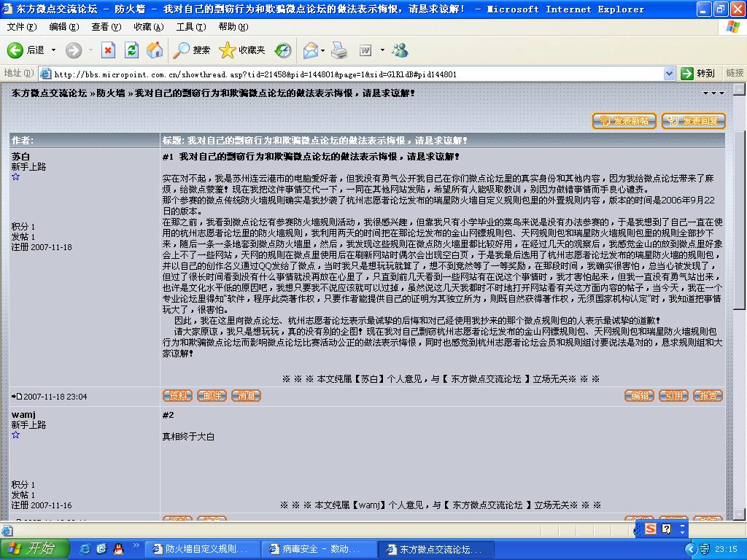Screen dimensions: 747x560
Task: Click Sogou S input method icon
Action: 651,529
